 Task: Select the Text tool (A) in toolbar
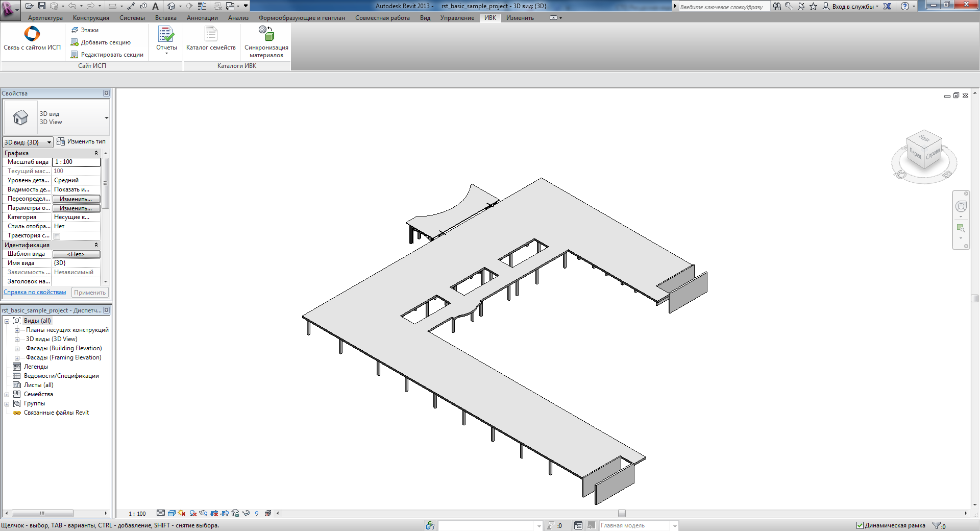point(156,6)
